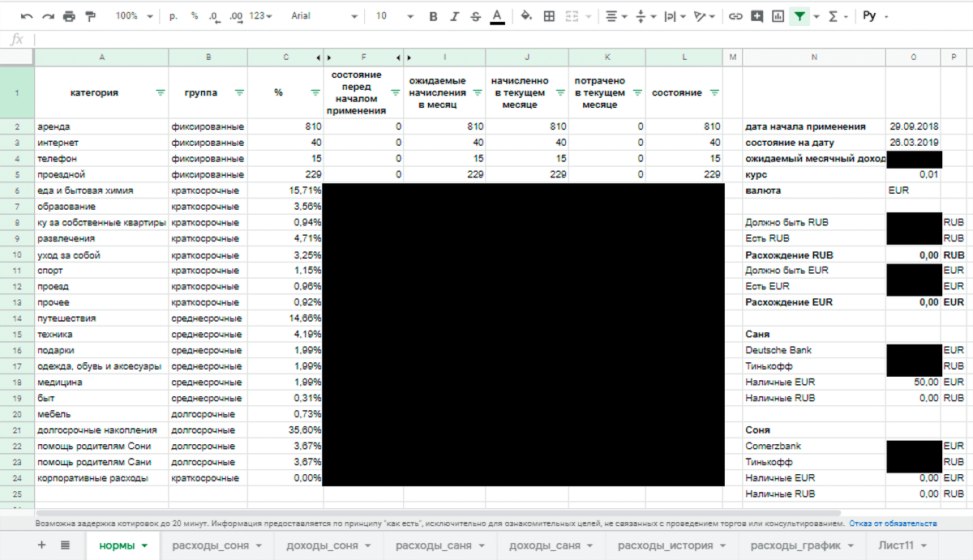Open filter on состояние перед началом применения
973x560 pixels.
pyautogui.click(x=396, y=93)
